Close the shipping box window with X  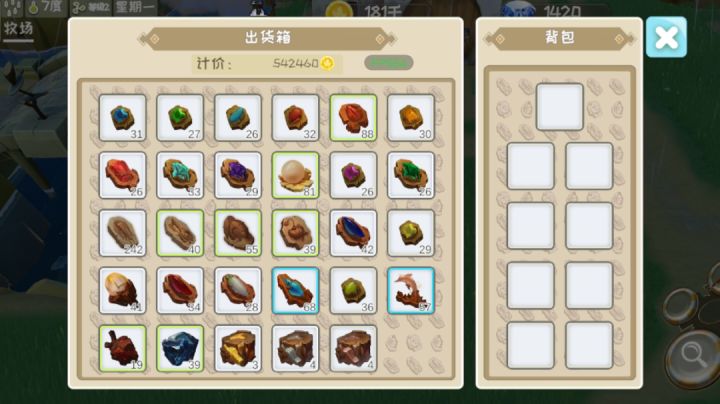point(666,37)
